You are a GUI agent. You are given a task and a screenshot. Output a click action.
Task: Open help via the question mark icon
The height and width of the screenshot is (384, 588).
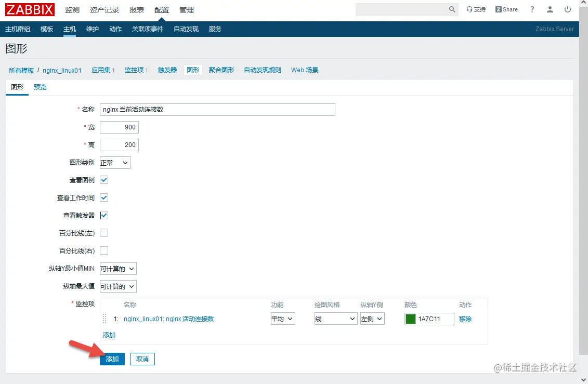pos(532,9)
